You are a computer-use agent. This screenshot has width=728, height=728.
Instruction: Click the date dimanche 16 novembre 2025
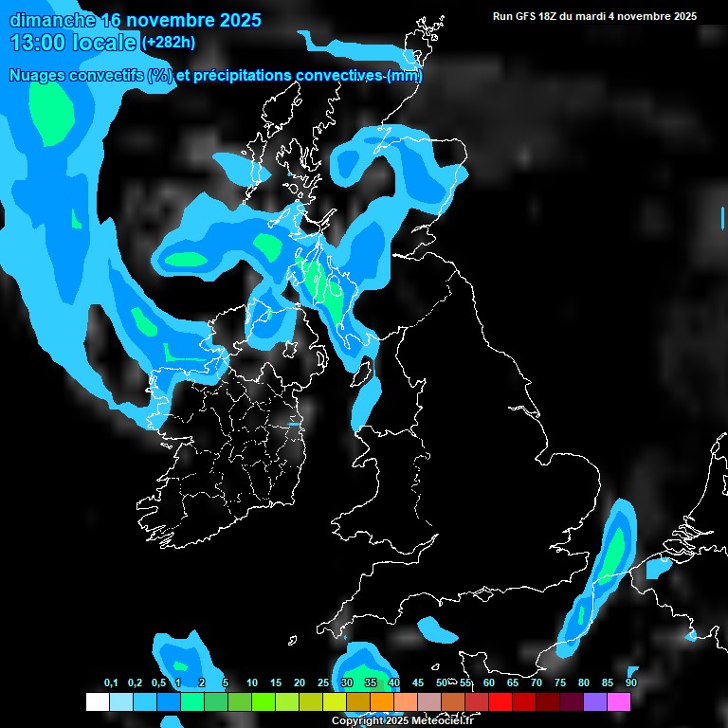coord(136,20)
